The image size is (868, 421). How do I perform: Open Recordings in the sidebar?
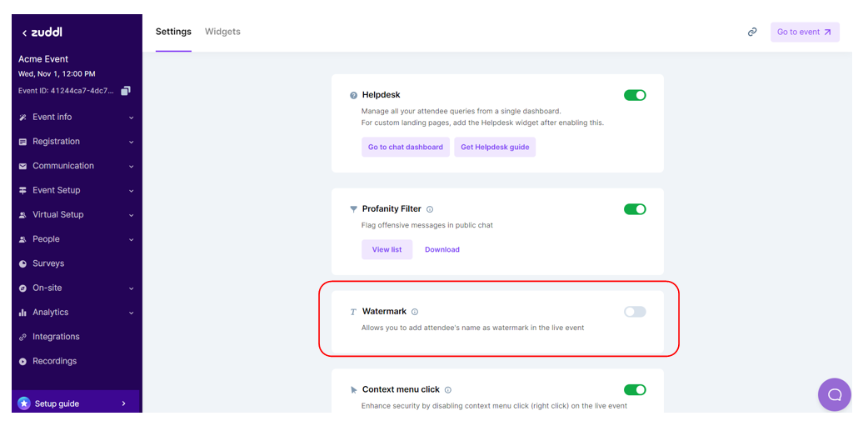coord(54,361)
